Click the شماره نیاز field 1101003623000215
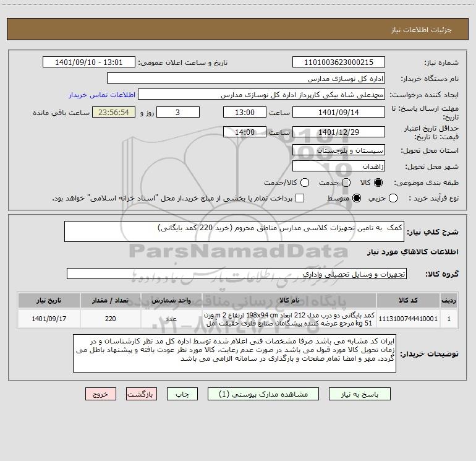The height and width of the screenshot is (461, 476). (339, 62)
